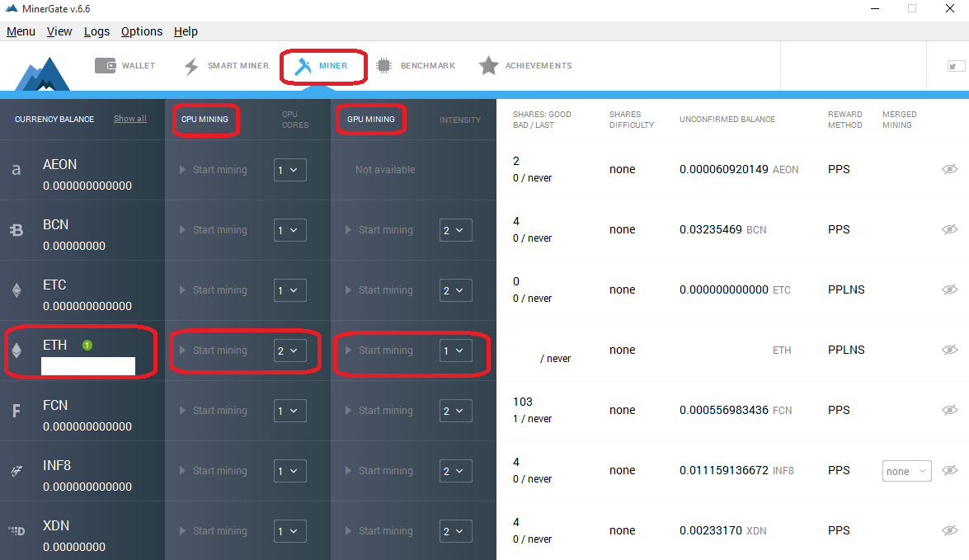Open the Achievements tab
Viewport: 969px width, 560px height.
tap(525, 65)
